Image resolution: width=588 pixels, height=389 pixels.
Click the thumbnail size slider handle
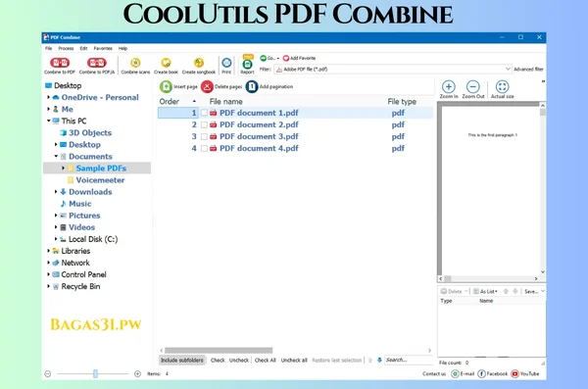96,373
